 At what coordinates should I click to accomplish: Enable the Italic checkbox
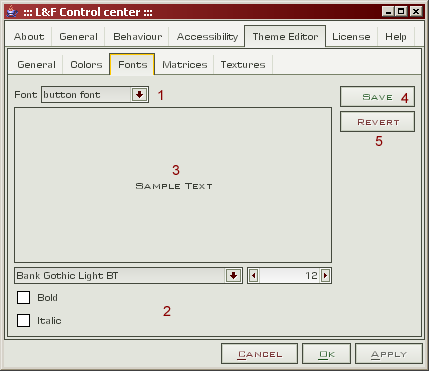coord(23,320)
